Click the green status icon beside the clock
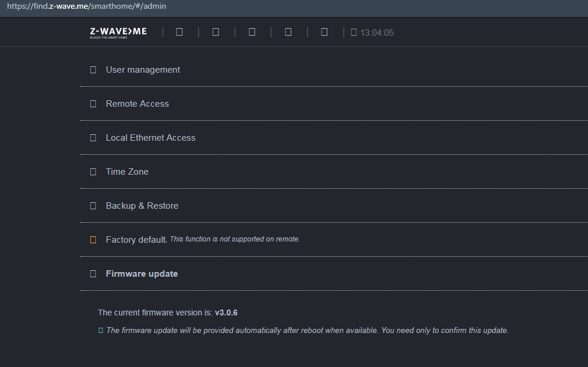588x367 pixels. tap(354, 33)
